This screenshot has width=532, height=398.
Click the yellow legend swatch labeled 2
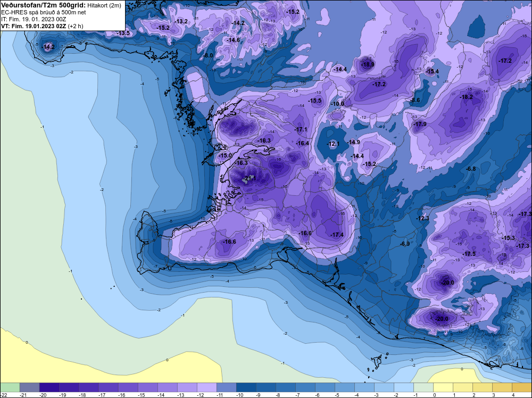click(x=482, y=387)
